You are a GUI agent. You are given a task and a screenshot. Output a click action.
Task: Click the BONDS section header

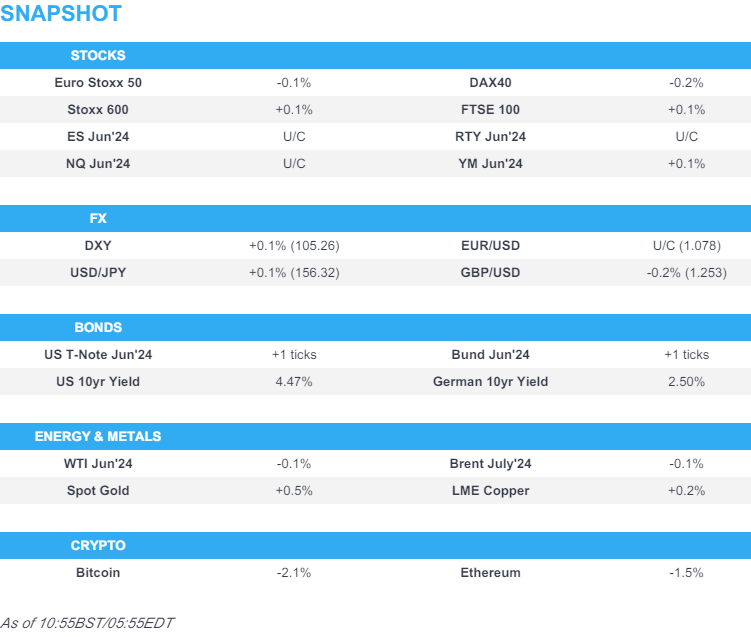coord(98,327)
